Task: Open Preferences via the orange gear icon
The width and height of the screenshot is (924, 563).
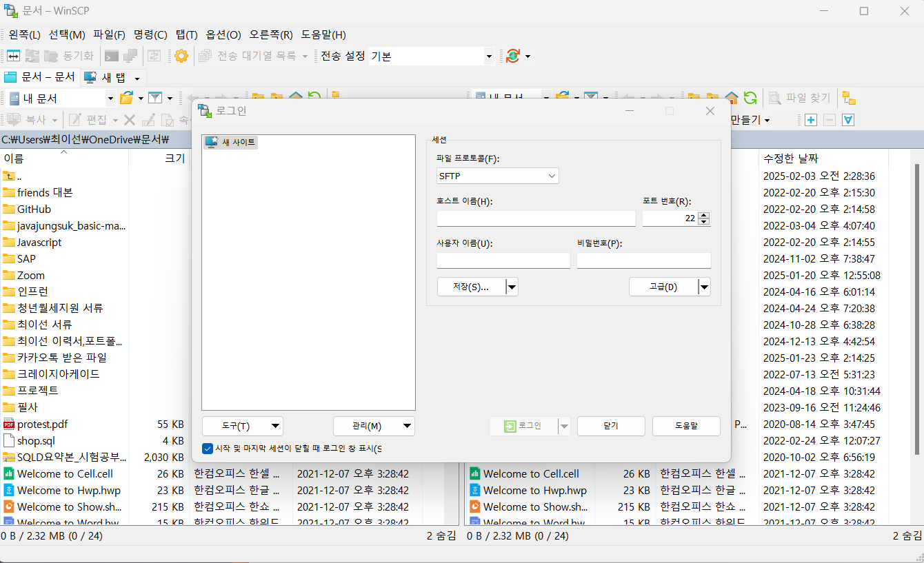Action: 181,56
